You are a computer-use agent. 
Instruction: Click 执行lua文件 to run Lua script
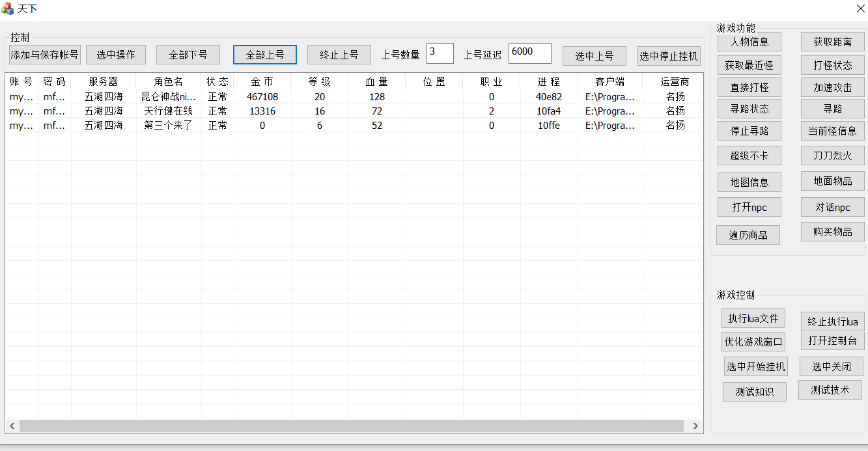pyautogui.click(x=753, y=318)
